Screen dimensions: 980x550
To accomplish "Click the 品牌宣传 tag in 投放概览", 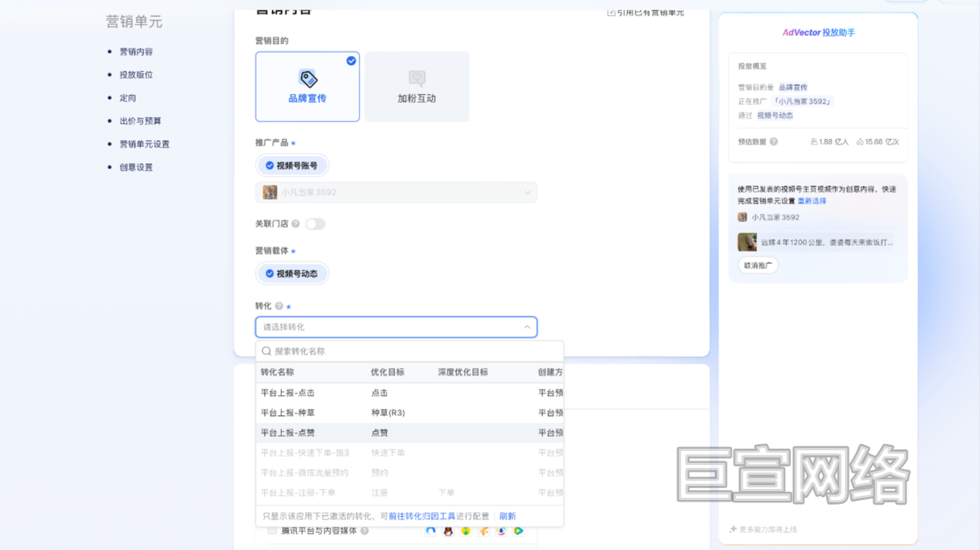I will (x=793, y=87).
